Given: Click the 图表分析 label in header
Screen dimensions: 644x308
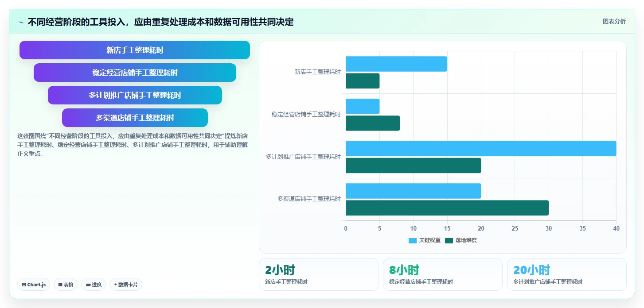Looking at the screenshot, I should tap(614, 21).
